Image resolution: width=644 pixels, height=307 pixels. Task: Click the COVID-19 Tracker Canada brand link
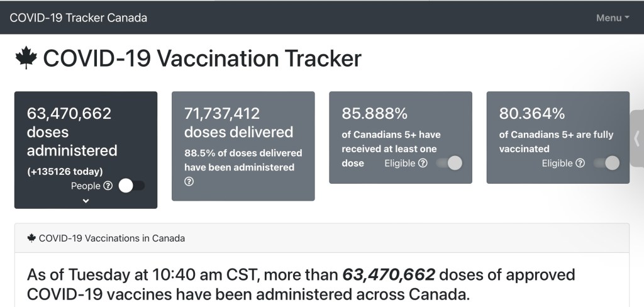click(x=78, y=18)
